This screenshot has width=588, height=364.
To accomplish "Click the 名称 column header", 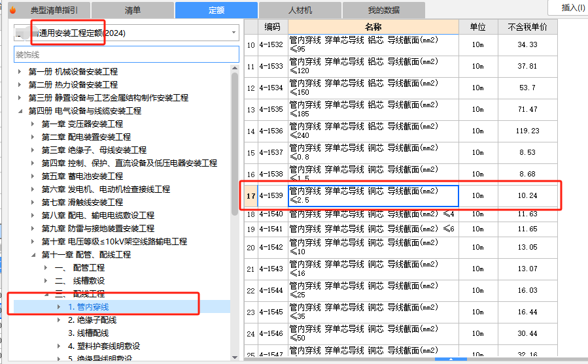I will click(x=373, y=27).
